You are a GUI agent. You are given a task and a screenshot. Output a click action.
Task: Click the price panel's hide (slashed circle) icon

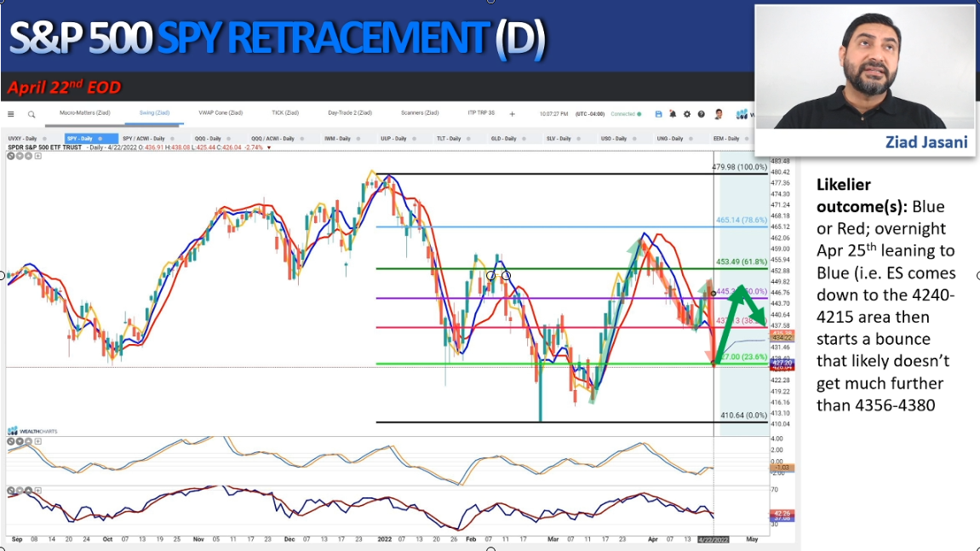10,156
